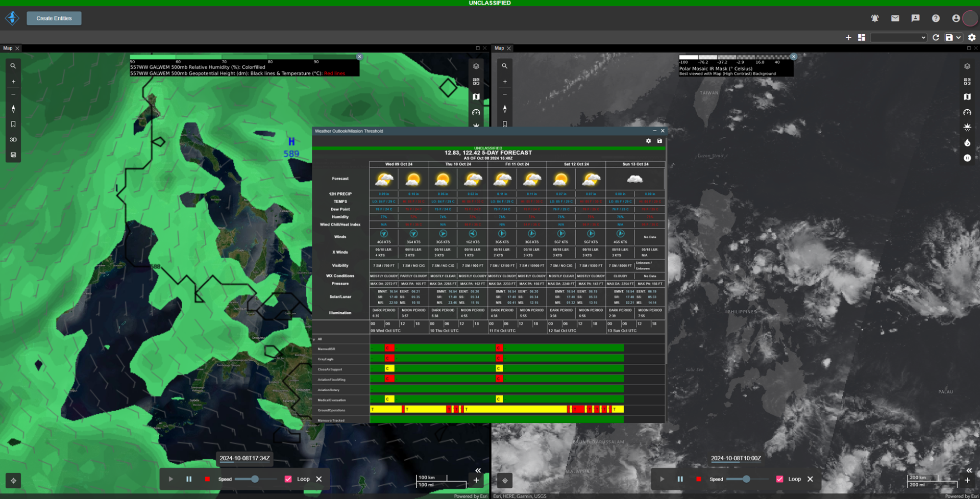Collapse the All mission group
This screenshot has width=980, height=499.
(314, 339)
